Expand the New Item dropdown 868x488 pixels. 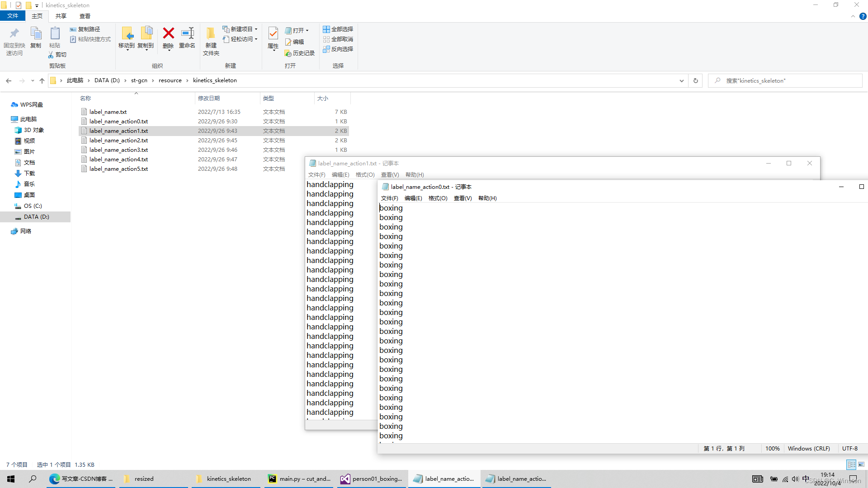256,29
